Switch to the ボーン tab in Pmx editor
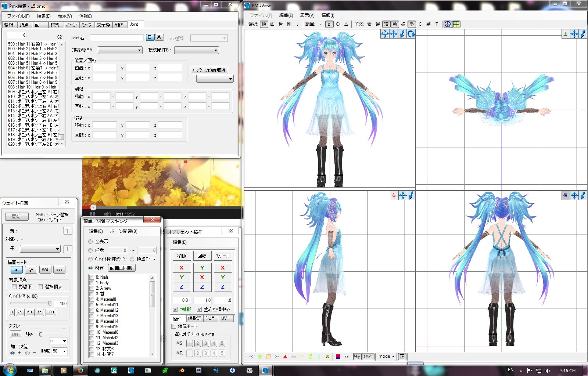 (x=71, y=25)
